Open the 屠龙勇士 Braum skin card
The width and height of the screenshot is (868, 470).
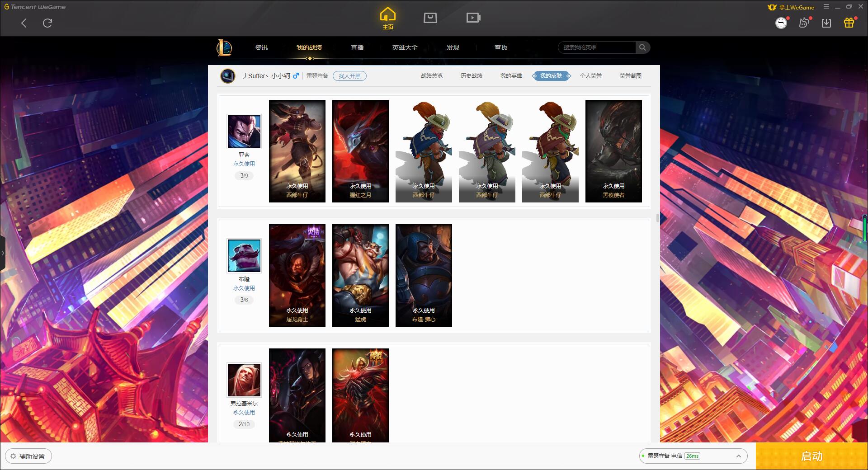pyautogui.click(x=297, y=275)
